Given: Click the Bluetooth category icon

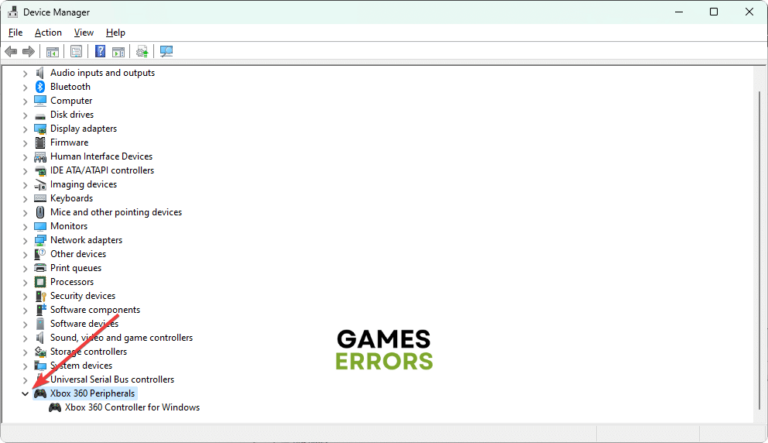Looking at the screenshot, I should 40,87.
